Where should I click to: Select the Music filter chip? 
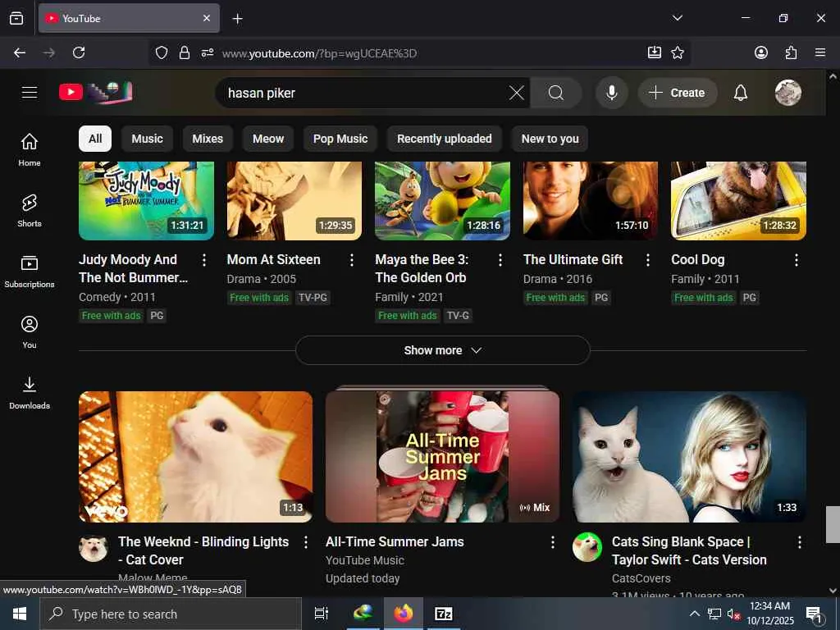147,139
